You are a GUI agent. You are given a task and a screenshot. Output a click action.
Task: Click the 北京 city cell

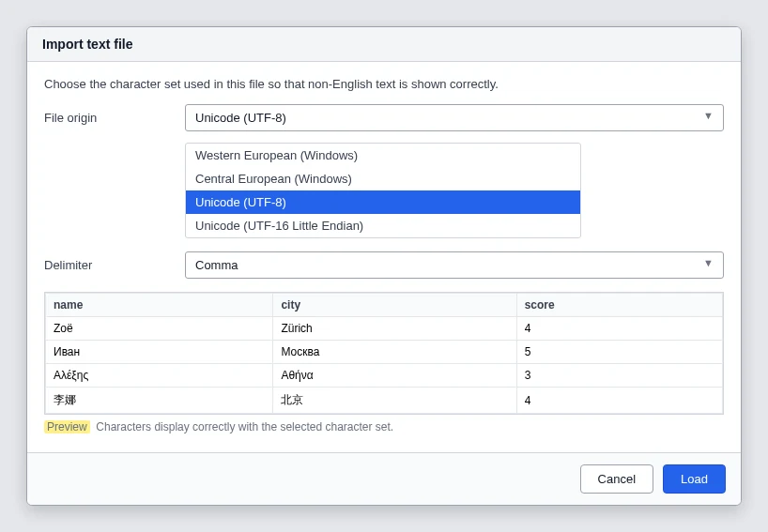coord(394,400)
